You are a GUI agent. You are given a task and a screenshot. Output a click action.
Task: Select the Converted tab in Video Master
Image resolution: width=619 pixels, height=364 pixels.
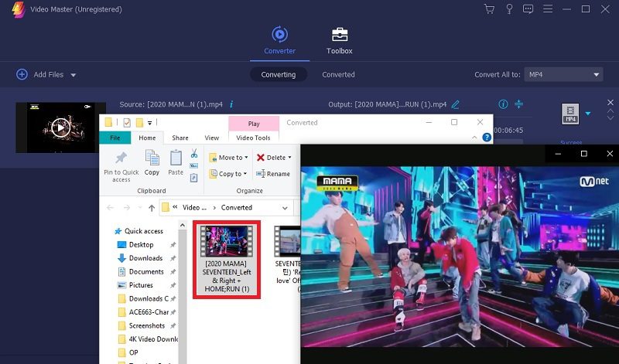(x=338, y=74)
